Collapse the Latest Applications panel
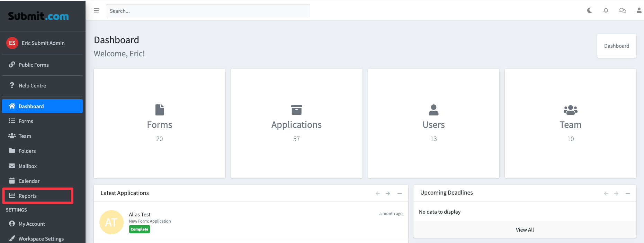This screenshot has width=644, height=243. tap(399, 194)
